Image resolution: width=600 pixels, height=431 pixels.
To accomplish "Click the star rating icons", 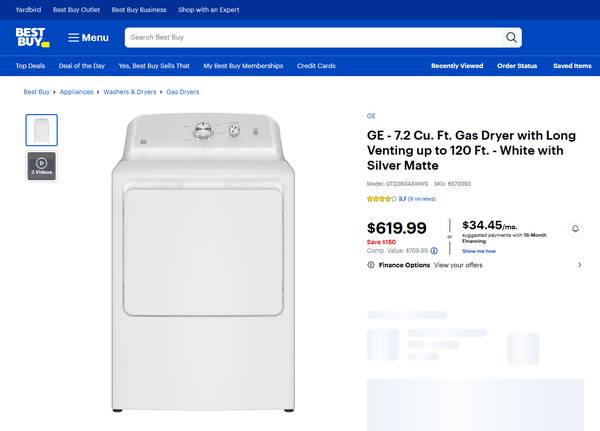I will tap(381, 199).
